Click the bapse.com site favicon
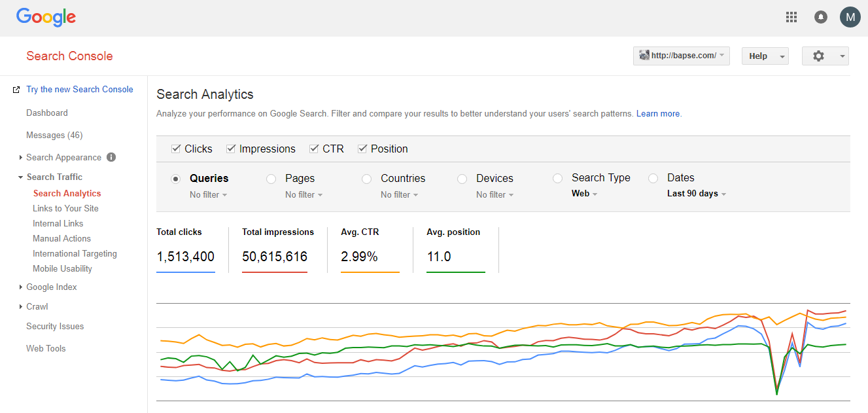This screenshot has width=868, height=413. pos(644,56)
